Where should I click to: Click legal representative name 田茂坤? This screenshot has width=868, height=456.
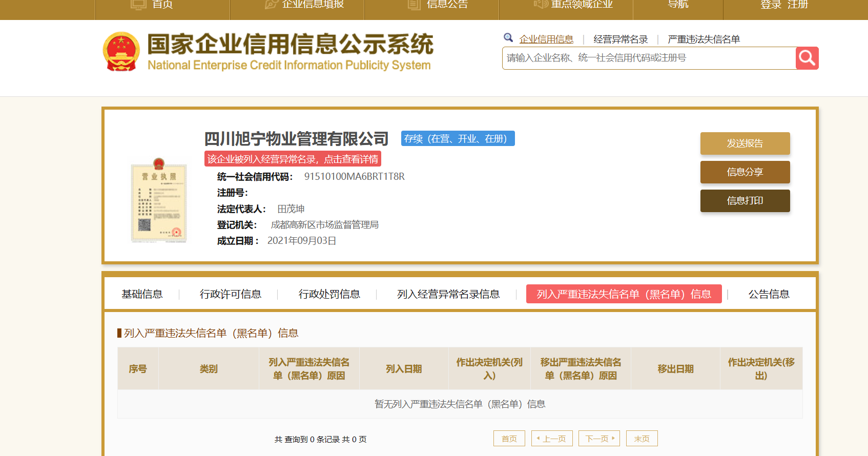pyautogui.click(x=291, y=209)
